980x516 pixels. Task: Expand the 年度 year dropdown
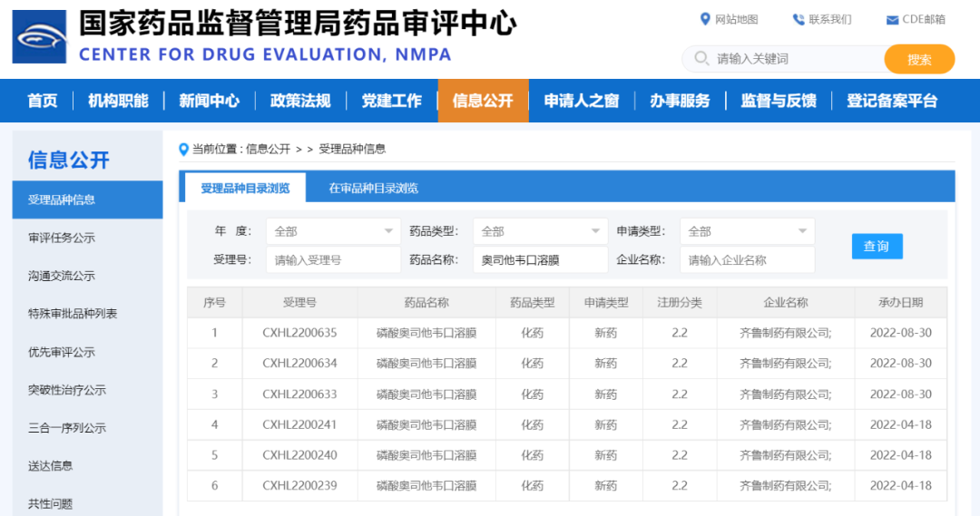point(388,231)
